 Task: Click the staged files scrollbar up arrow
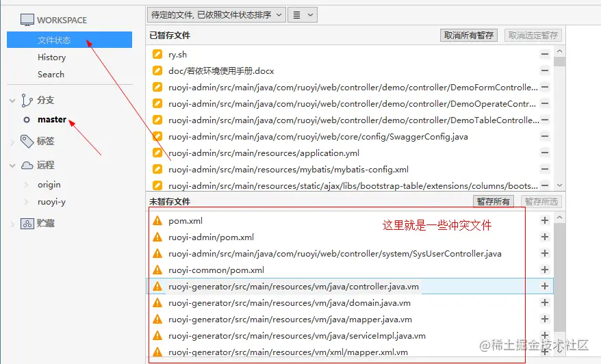click(x=560, y=51)
